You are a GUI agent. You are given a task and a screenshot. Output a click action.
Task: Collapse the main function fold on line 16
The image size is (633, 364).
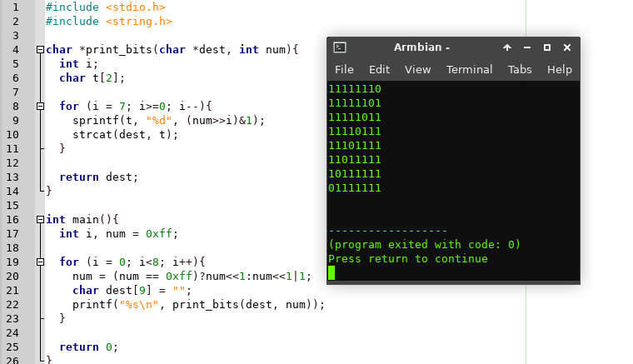(x=40, y=220)
